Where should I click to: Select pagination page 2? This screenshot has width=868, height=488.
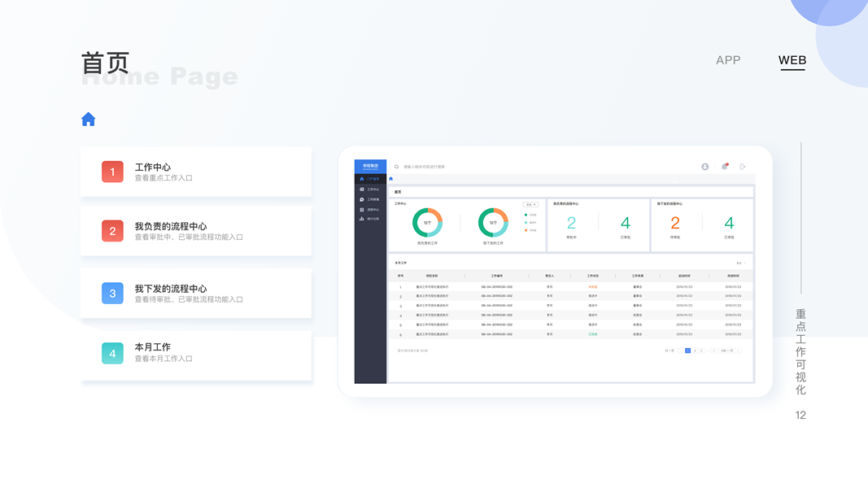[695, 351]
